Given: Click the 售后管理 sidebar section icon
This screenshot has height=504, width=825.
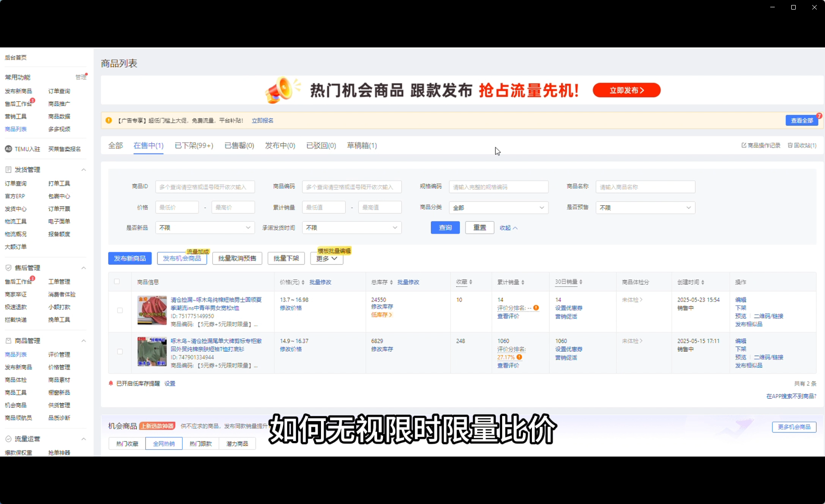Looking at the screenshot, I should 8,268.
